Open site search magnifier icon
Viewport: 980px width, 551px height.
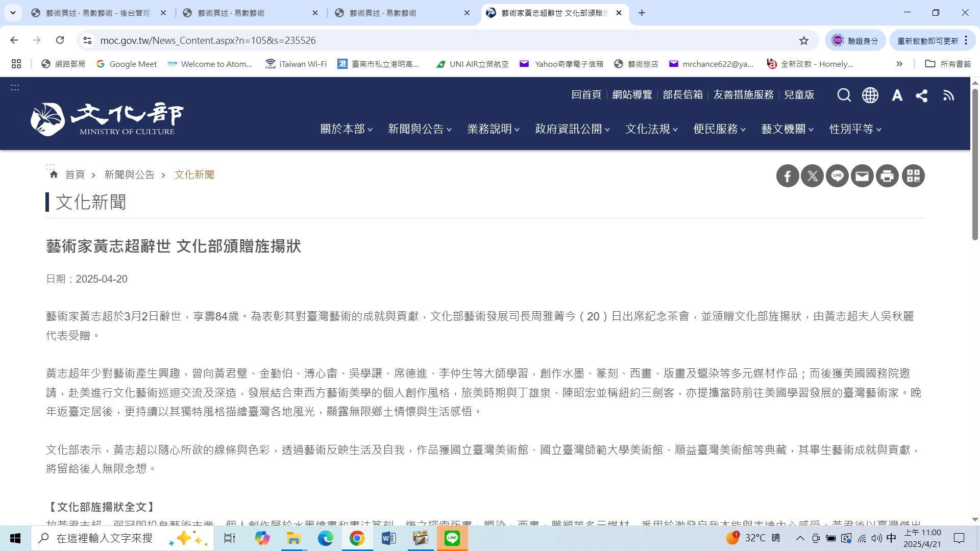[x=844, y=95]
